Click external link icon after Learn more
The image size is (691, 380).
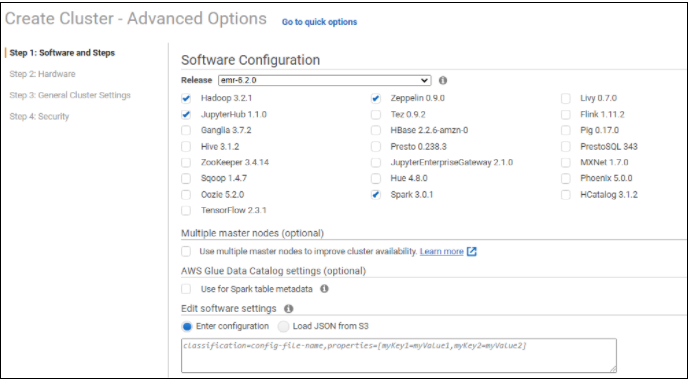pos(472,251)
